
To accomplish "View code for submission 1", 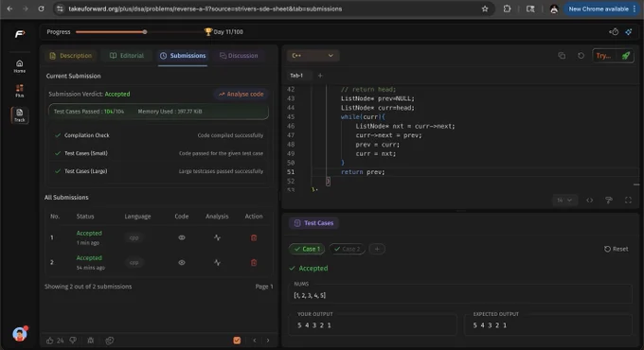I will [182, 237].
